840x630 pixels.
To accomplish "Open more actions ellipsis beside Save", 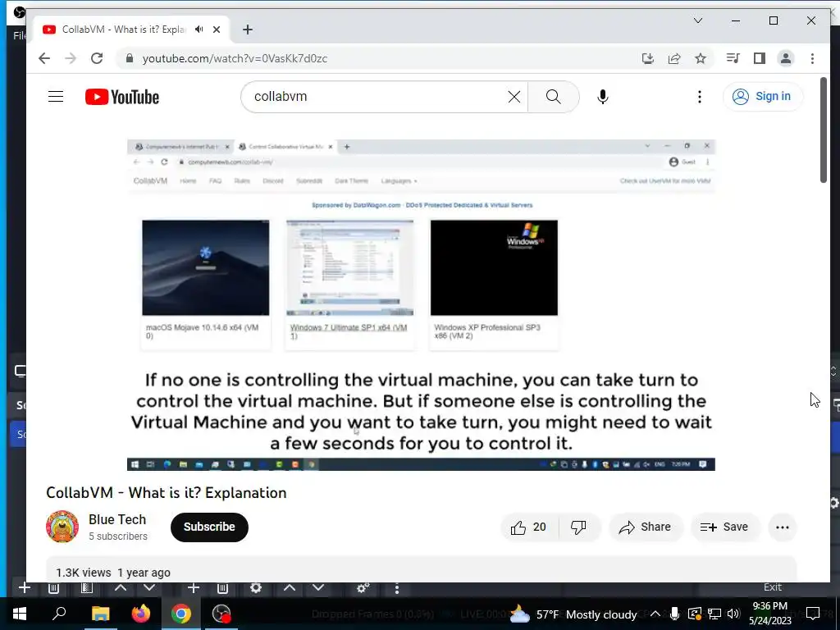I will coord(782,527).
